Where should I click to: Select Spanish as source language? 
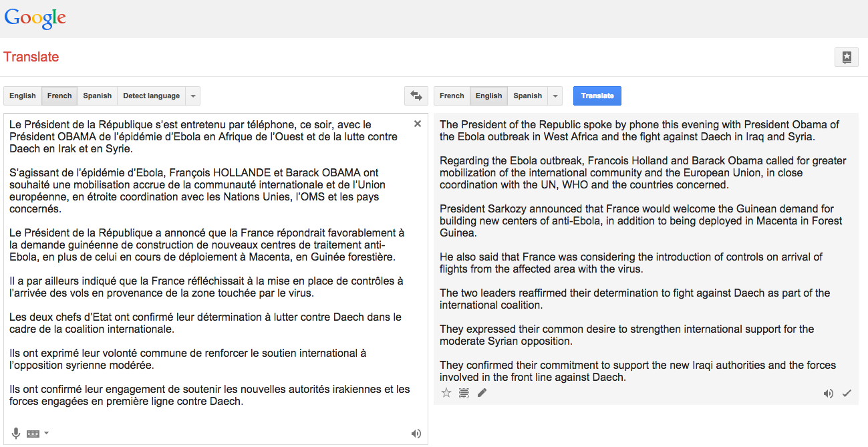[x=98, y=96]
